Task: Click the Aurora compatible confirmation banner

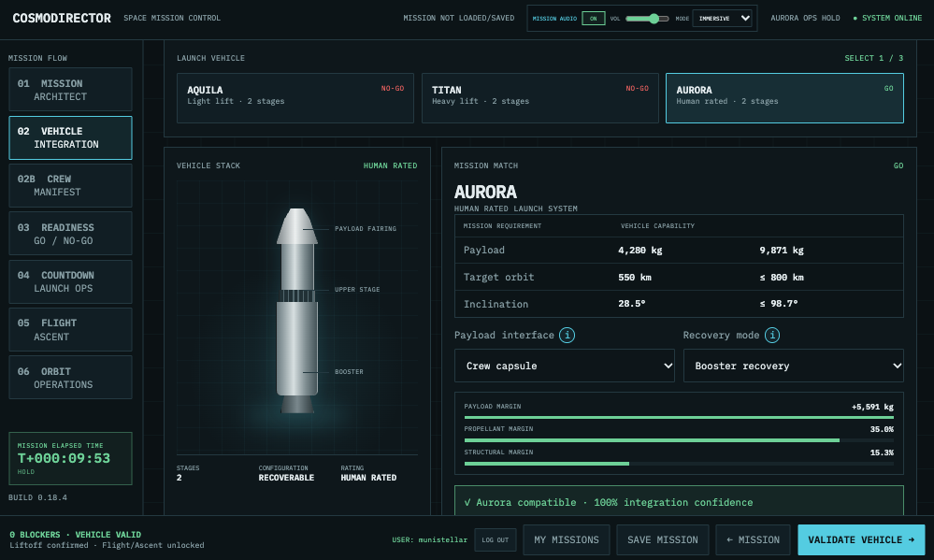Action: point(679,501)
